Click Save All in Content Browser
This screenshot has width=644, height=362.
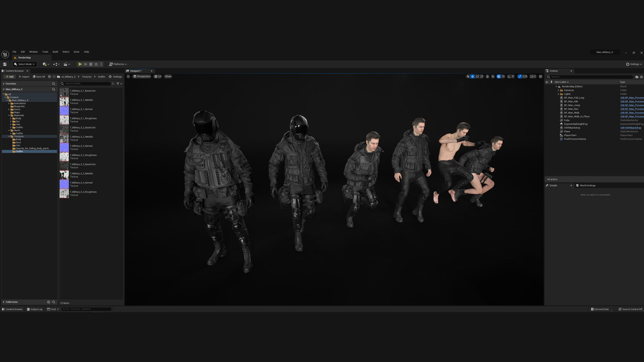39,76
